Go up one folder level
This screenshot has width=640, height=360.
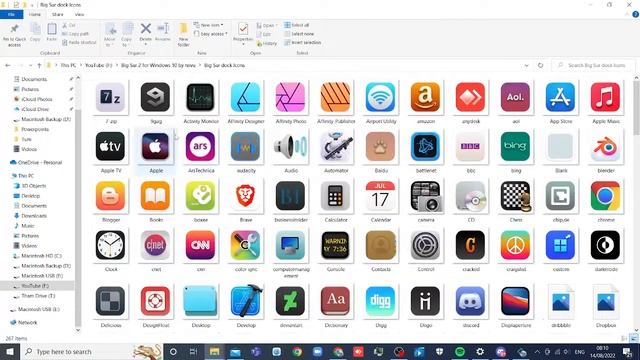[39, 65]
